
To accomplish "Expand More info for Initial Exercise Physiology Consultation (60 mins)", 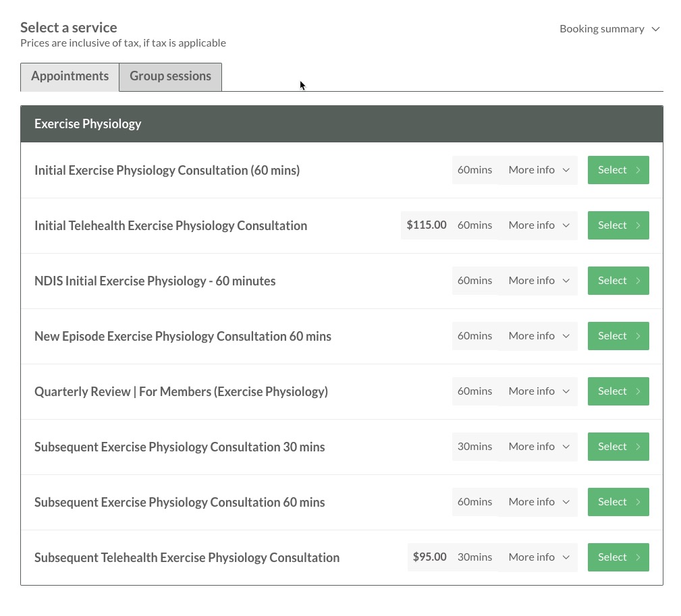I will point(539,170).
